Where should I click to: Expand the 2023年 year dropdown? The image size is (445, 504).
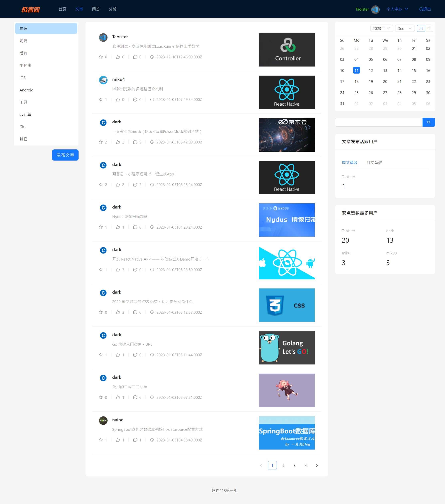click(380, 29)
